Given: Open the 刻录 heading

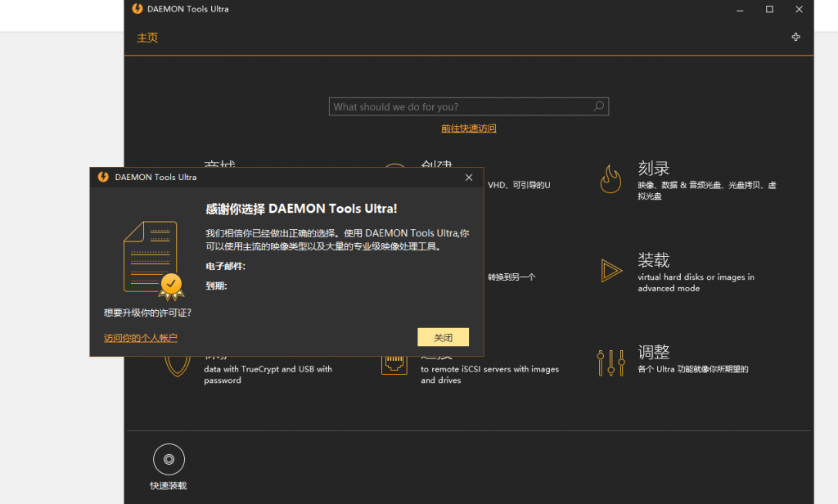Looking at the screenshot, I should (x=654, y=169).
